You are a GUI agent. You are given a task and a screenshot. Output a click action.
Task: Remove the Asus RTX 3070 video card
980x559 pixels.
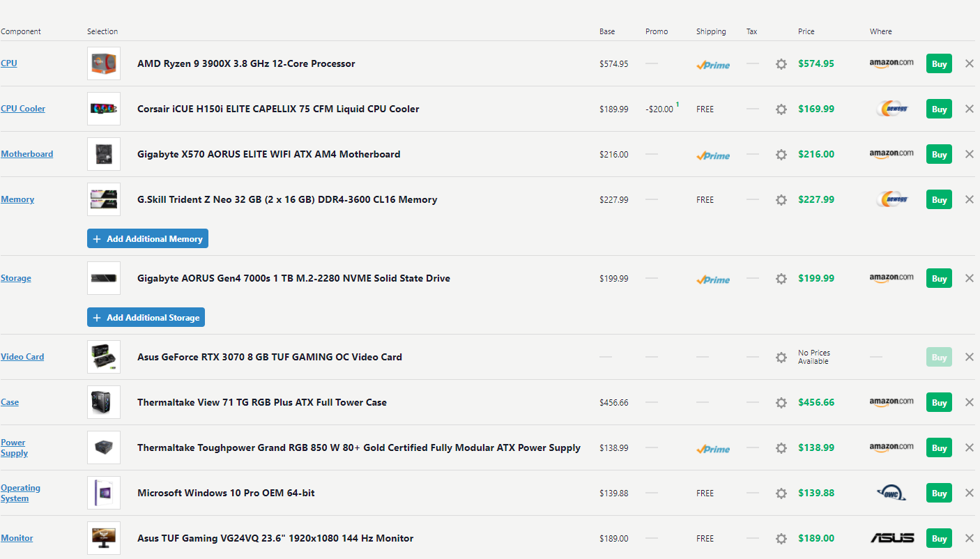(x=970, y=357)
